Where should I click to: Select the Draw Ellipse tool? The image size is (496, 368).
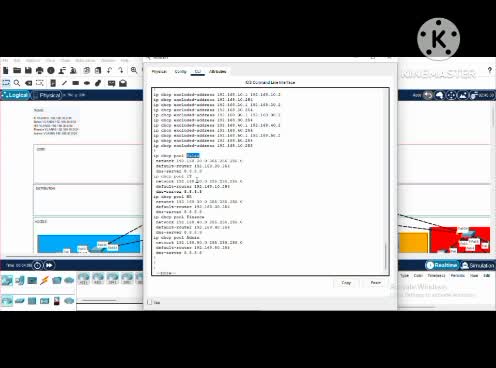pyautogui.click(x=87, y=83)
